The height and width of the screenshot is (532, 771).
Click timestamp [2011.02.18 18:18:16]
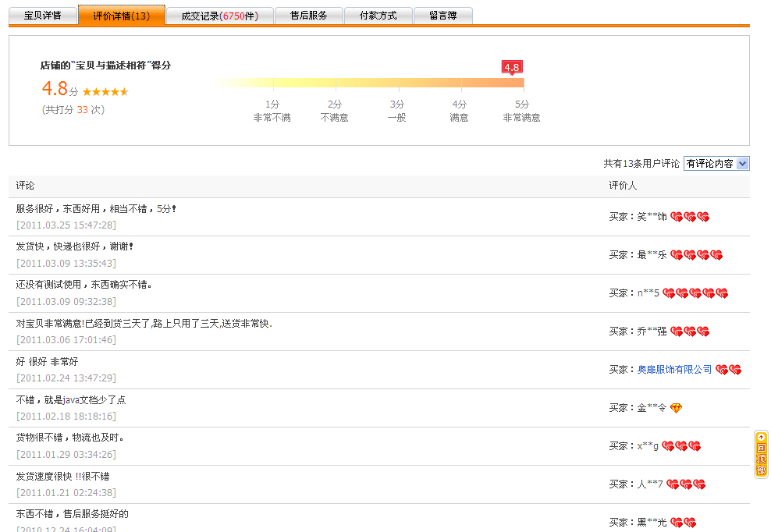66,417
